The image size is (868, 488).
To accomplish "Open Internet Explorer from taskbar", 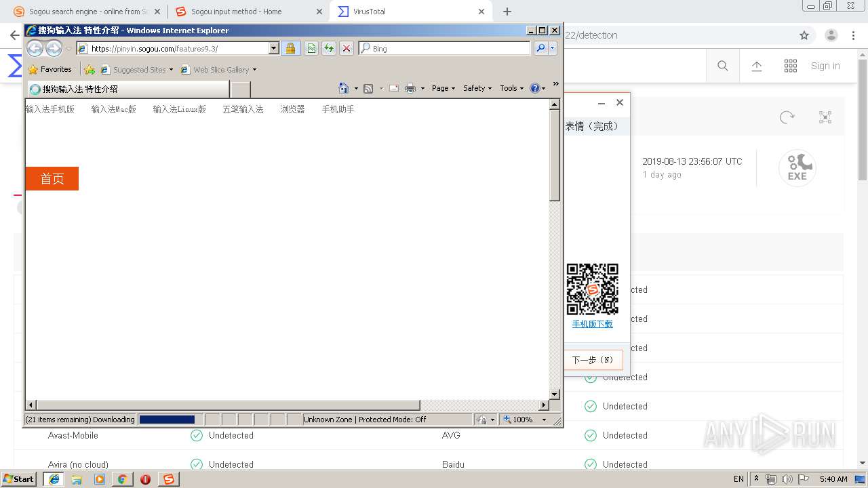I will coord(54,479).
